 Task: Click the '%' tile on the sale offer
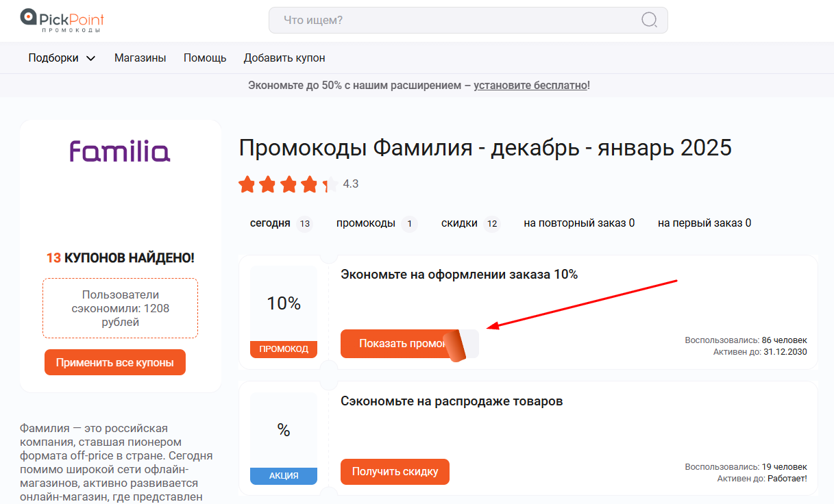click(x=283, y=431)
